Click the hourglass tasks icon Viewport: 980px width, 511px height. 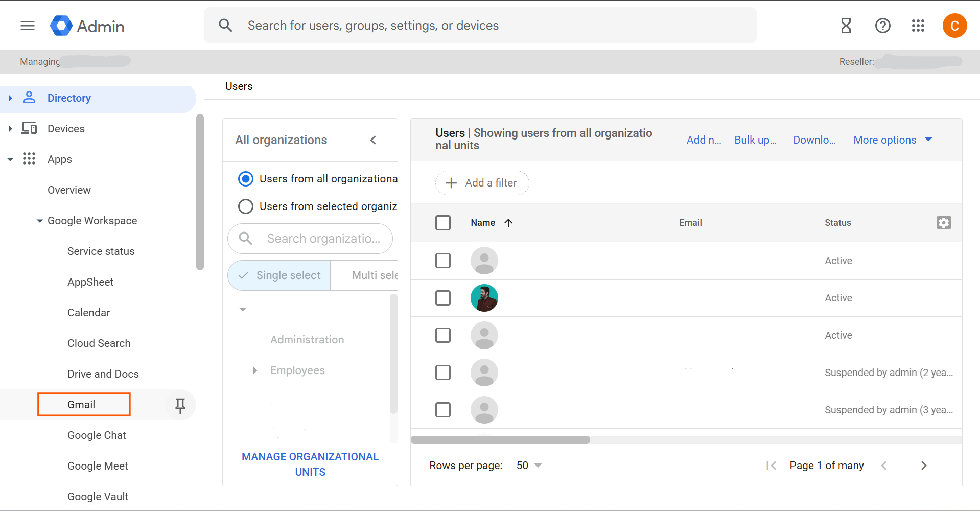846,26
